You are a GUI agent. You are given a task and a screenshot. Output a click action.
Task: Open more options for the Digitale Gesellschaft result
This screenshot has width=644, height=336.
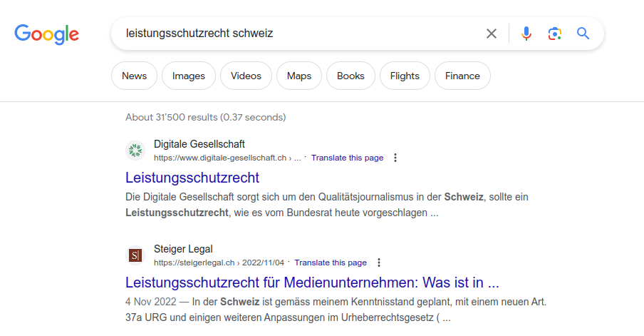395,158
